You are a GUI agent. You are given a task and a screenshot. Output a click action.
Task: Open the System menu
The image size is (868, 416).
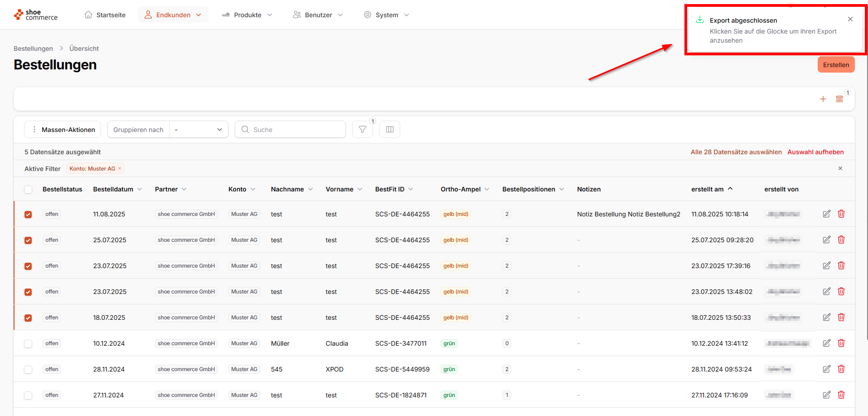point(387,15)
